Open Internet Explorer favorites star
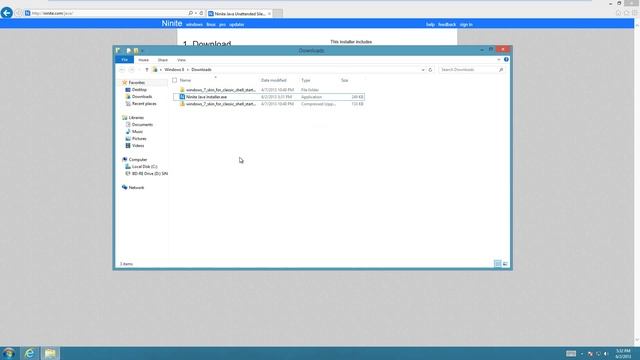The image size is (640, 360). 626,13
